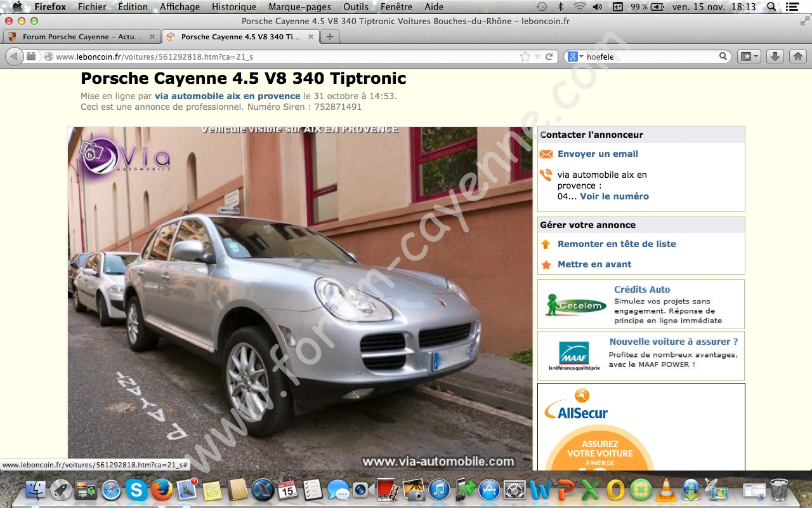The image size is (812, 508).
Task: Open Firefox from the Dock
Action: click(x=162, y=490)
